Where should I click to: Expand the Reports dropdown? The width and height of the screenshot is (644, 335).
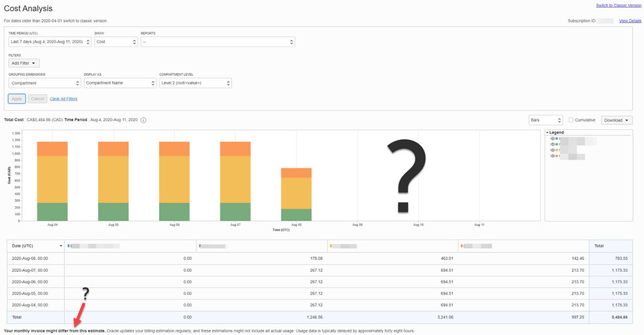tap(217, 42)
